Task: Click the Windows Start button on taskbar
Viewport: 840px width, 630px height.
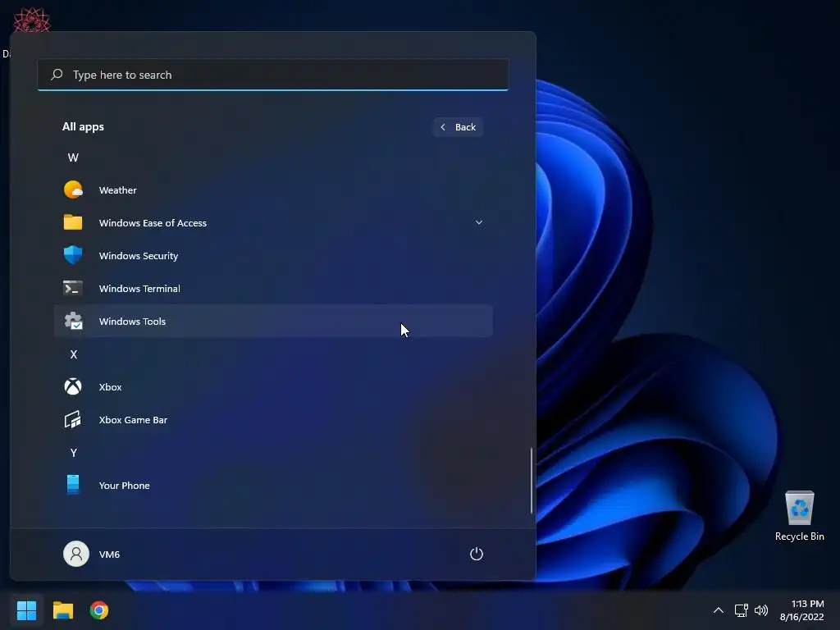Action: click(27, 610)
